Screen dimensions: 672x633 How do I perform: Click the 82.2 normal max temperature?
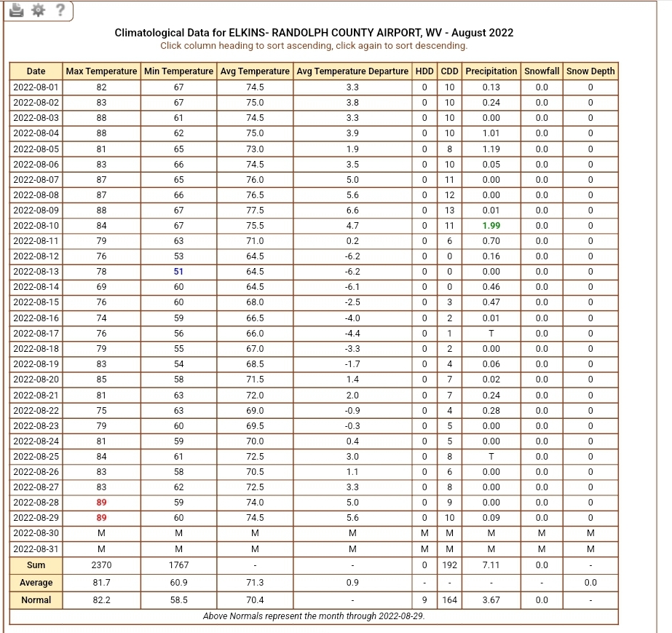click(x=102, y=600)
